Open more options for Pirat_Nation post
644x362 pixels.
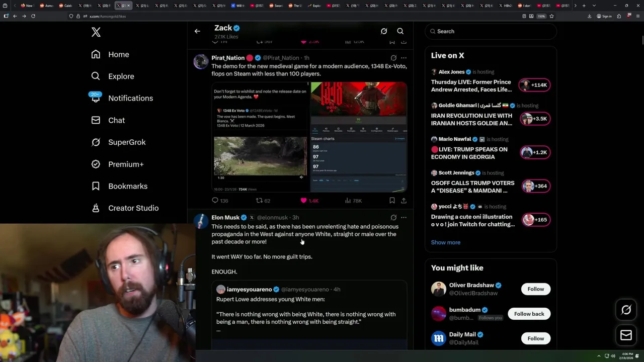pyautogui.click(x=404, y=58)
